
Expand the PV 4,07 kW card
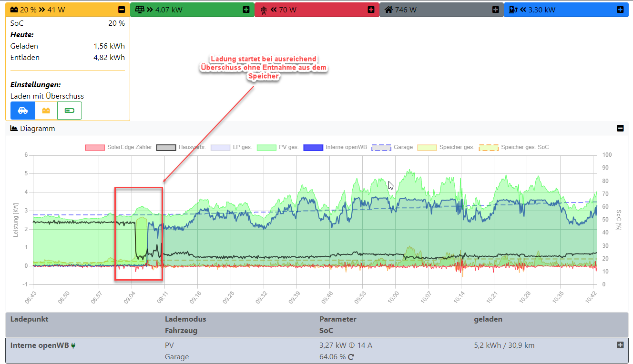click(246, 10)
